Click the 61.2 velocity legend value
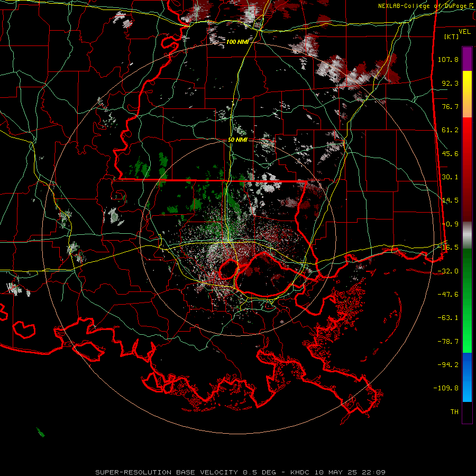The width and height of the screenshot is (476, 476). (450, 130)
